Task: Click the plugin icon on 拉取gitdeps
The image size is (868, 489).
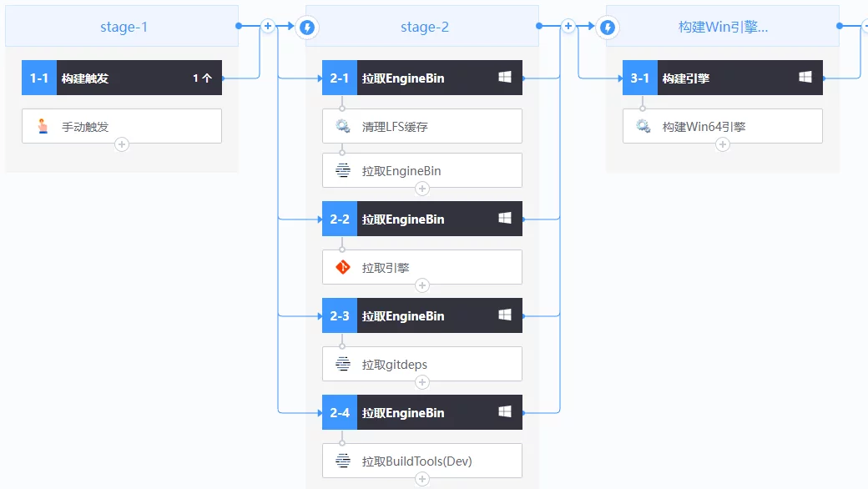Action: pos(343,365)
